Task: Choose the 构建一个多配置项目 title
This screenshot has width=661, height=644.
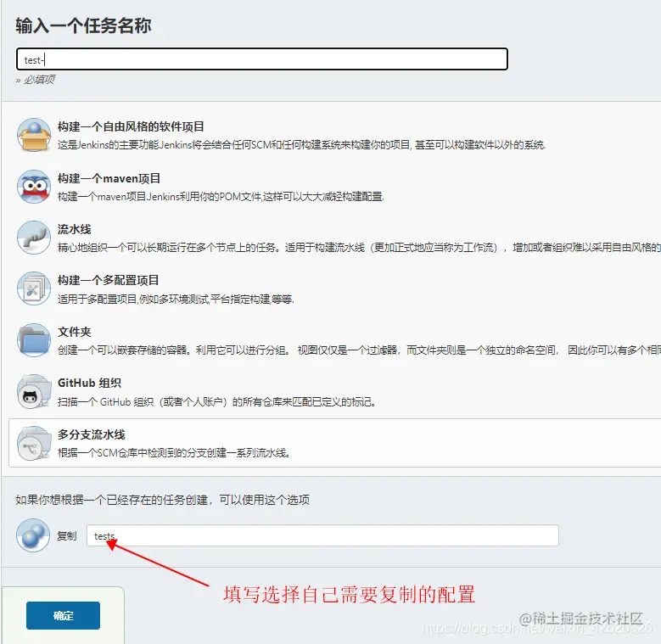Action: tap(108, 280)
